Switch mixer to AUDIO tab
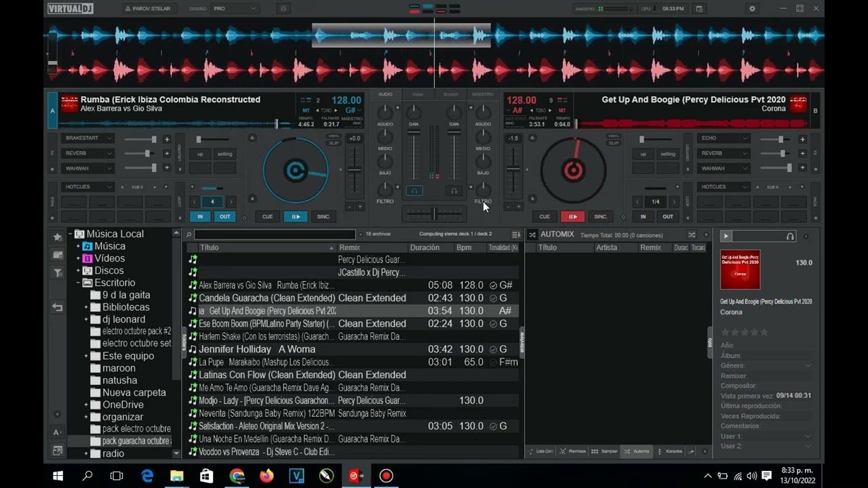868x488 pixels. point(385,94)
